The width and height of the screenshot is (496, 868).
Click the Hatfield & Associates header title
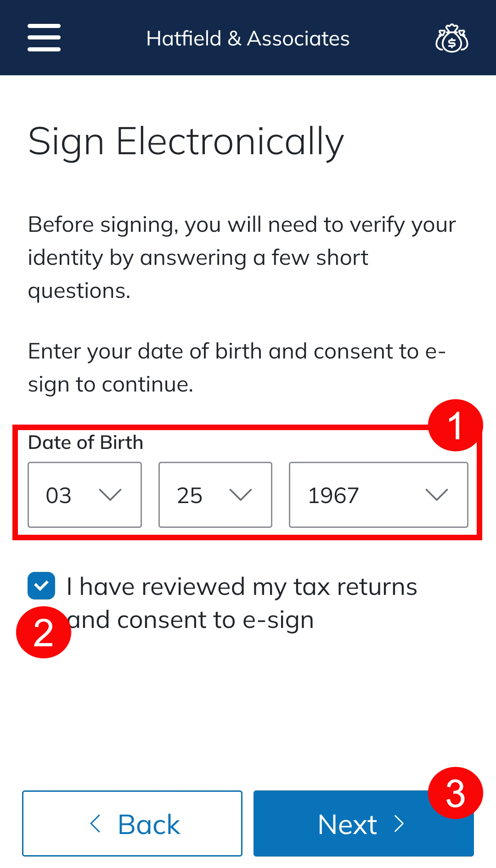coord(248,39)
